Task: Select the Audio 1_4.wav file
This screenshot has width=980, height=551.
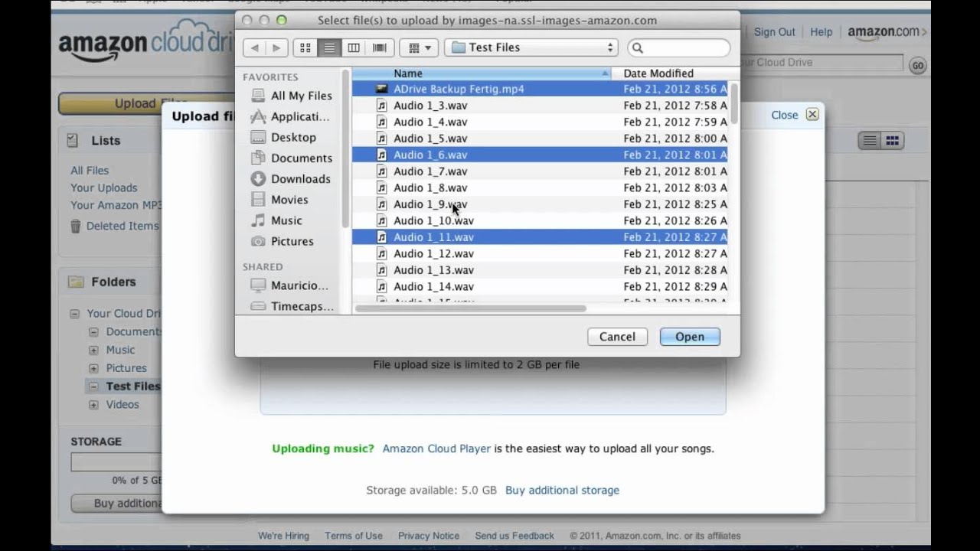Action: click(x=540, y=122)
